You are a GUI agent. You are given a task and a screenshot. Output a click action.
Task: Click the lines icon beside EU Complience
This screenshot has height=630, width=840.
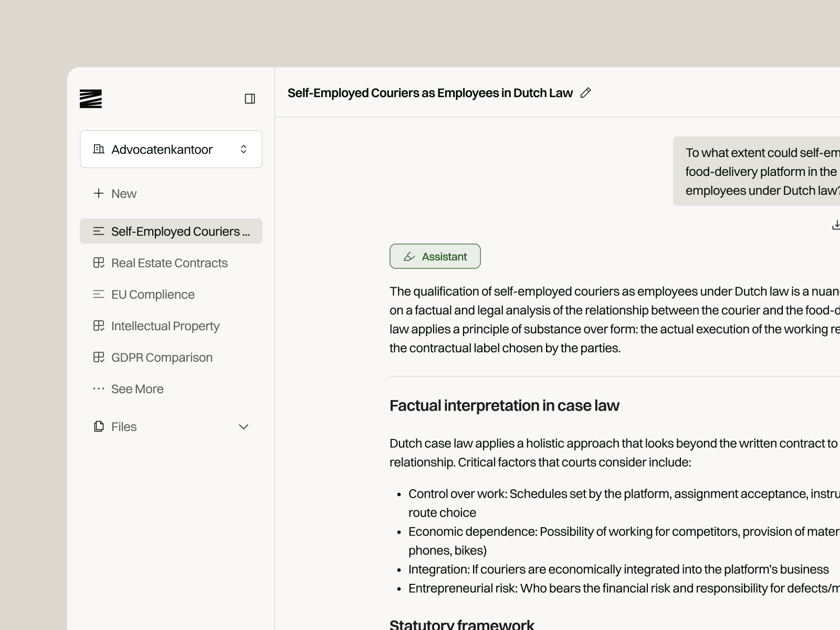point(99,295)
